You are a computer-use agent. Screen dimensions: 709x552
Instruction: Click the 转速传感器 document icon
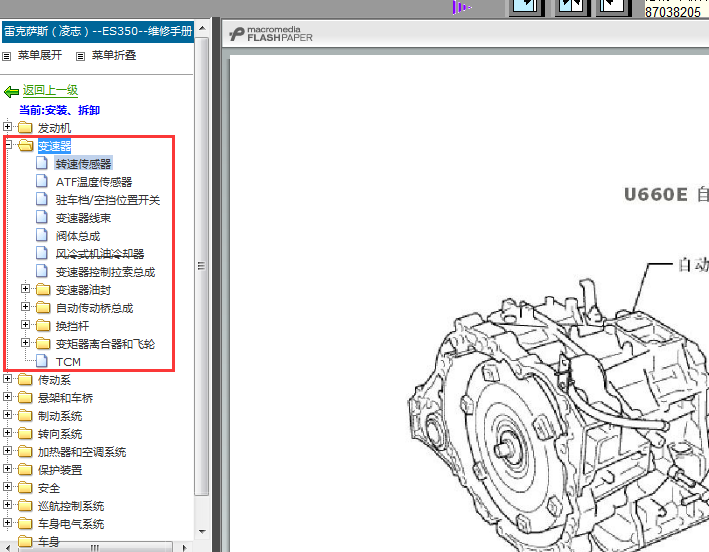(x=42, y=163)
